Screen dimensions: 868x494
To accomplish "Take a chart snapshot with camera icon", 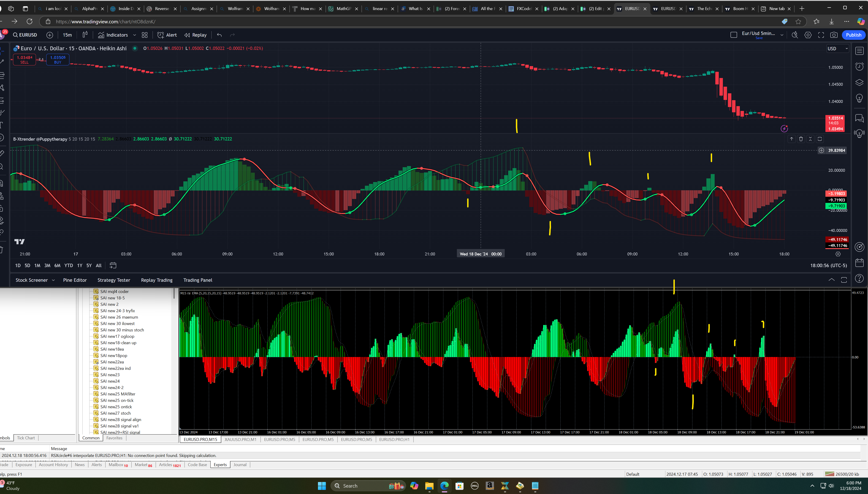I will tap(834, 35).
